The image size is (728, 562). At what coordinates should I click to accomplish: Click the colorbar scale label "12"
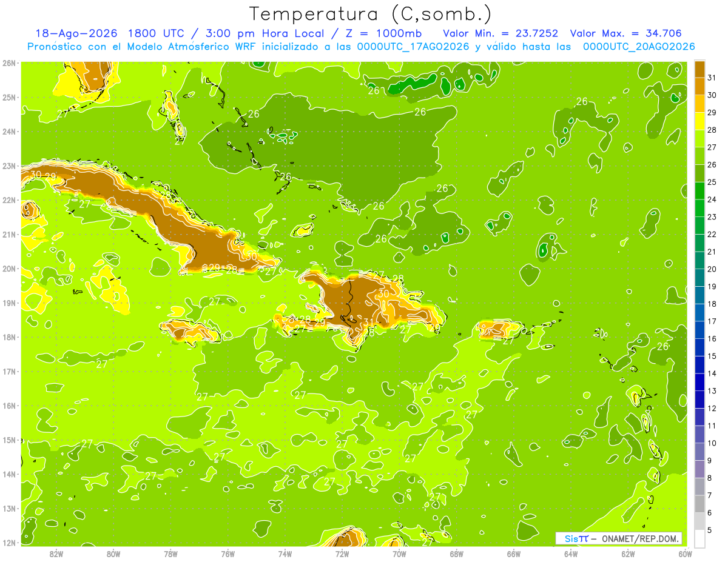click(712, 409)
